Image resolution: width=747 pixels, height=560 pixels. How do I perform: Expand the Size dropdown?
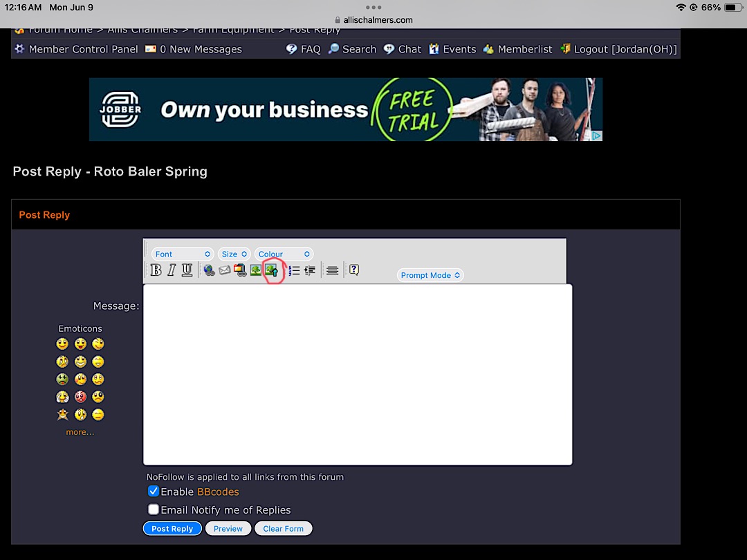coord(234,254)
